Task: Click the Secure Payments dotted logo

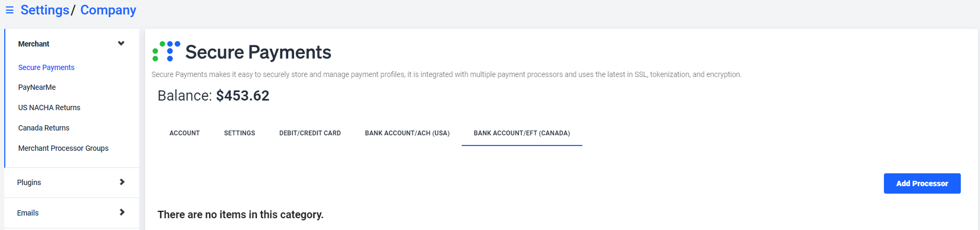Action: pyautogui.click(x=166, y=51)
